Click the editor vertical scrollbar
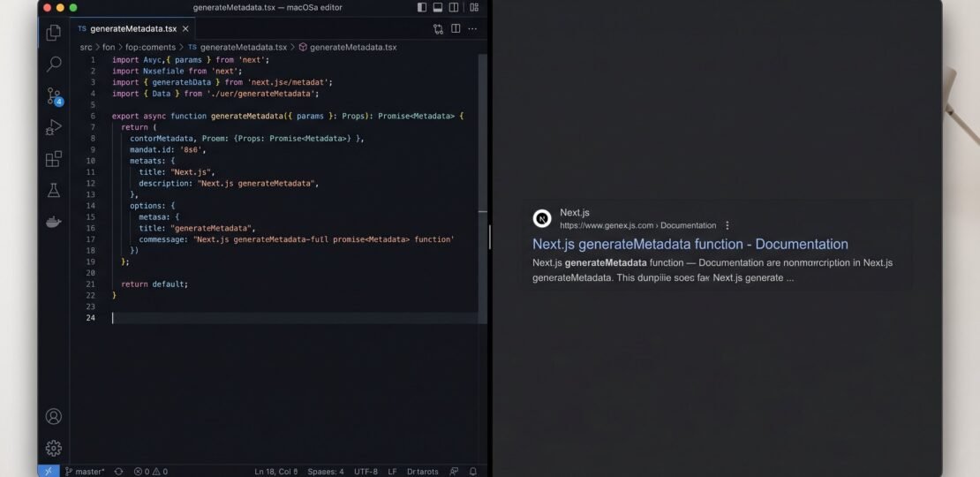980x477 pixels. click(x=483, y=187)
